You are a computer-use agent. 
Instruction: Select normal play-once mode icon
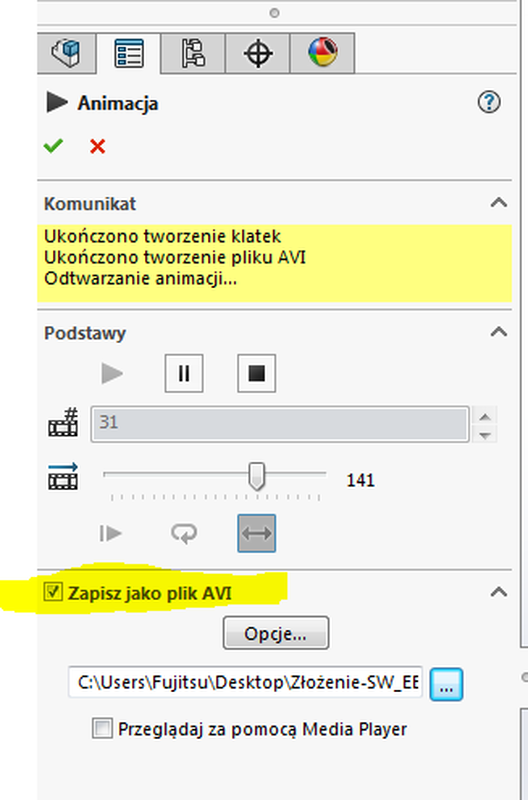point(111,534)
